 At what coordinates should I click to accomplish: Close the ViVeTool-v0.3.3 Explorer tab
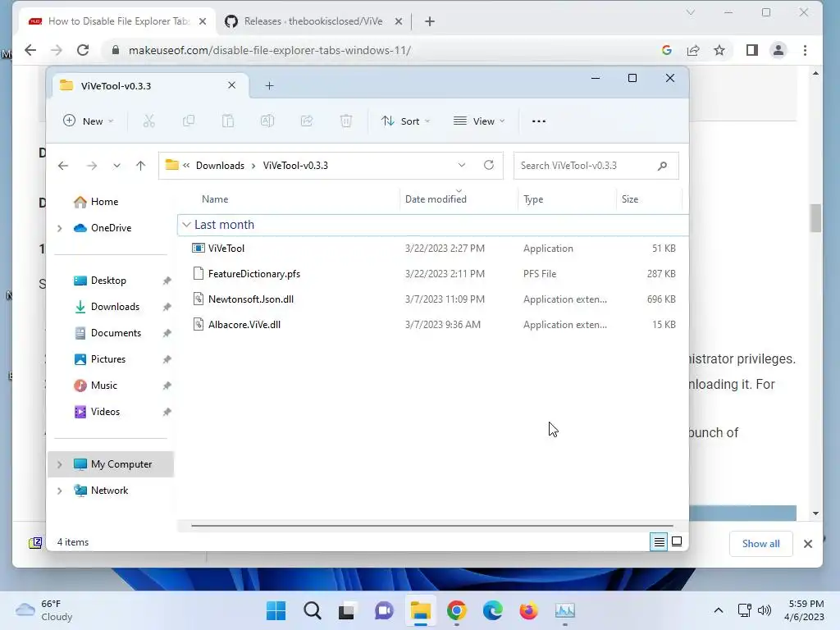(231, 85)
